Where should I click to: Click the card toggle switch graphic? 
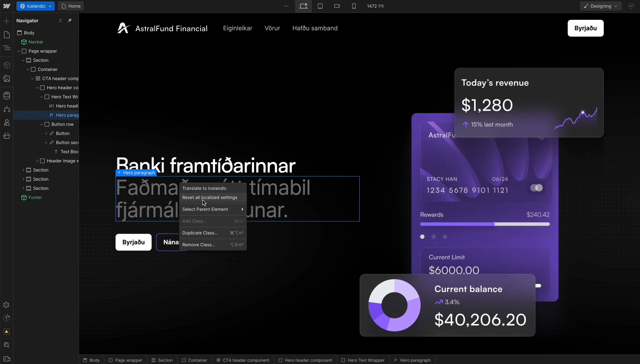click(x=537, y=188)
